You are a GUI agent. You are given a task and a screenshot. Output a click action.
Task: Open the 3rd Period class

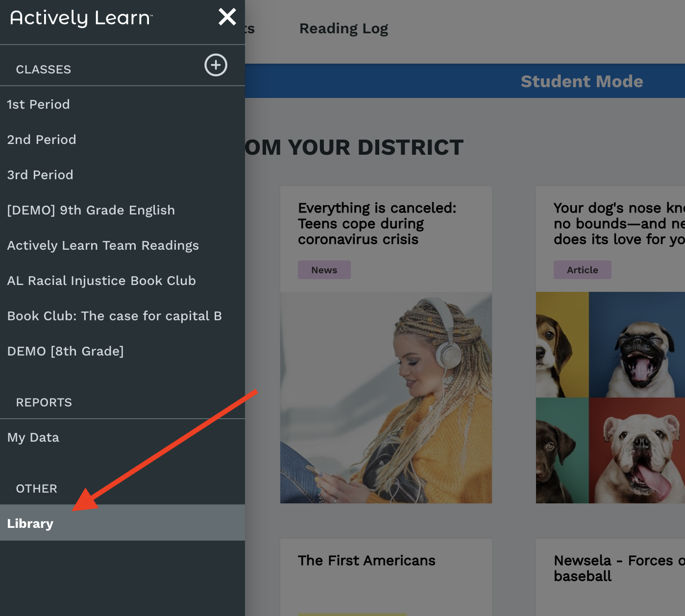[40, 174]
